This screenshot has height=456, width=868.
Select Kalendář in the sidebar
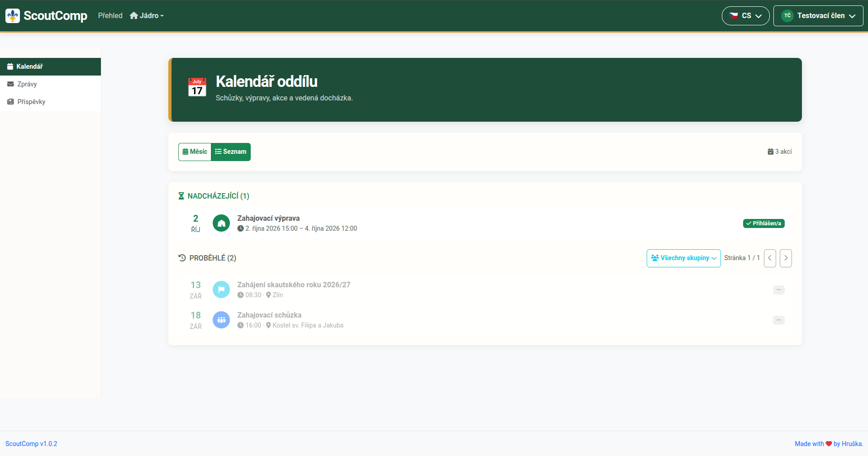(x=50, y=66)
